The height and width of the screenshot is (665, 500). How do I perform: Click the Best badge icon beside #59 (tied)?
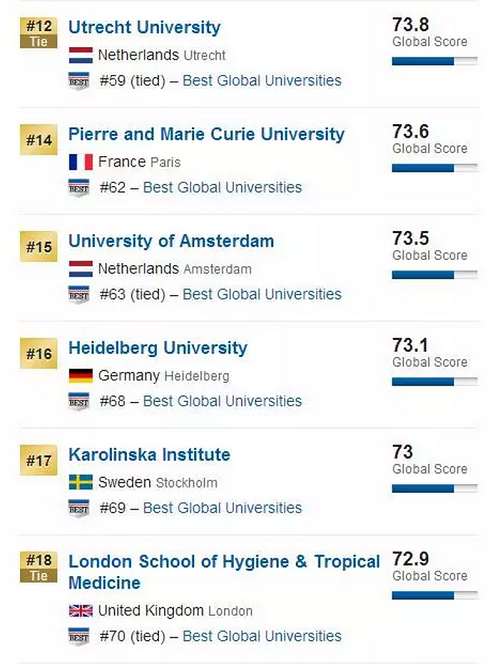[x=79, y=81]
